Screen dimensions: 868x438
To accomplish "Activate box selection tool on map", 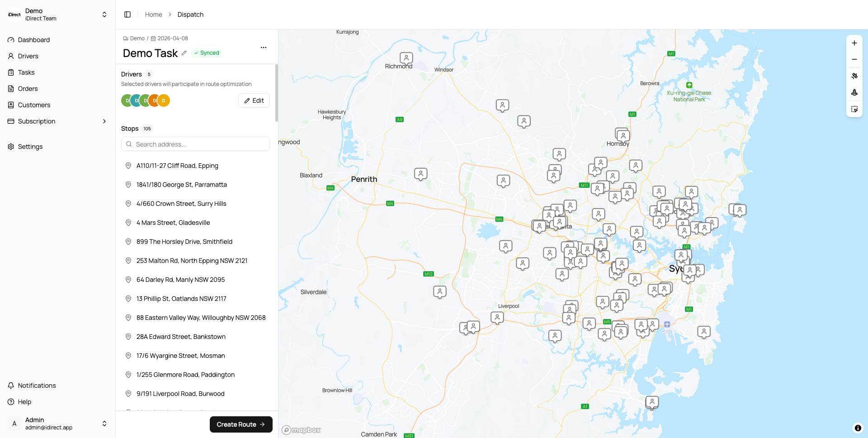I will (x=854, y=109).
